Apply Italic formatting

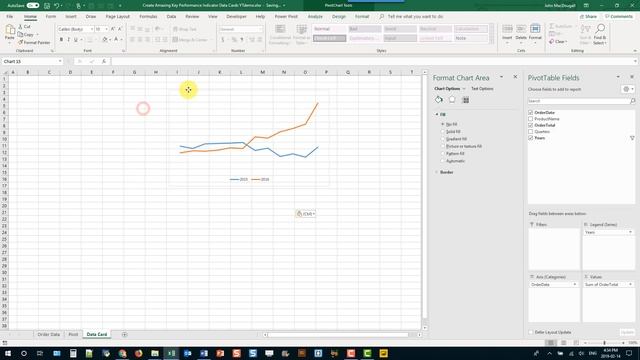[68, 40]
